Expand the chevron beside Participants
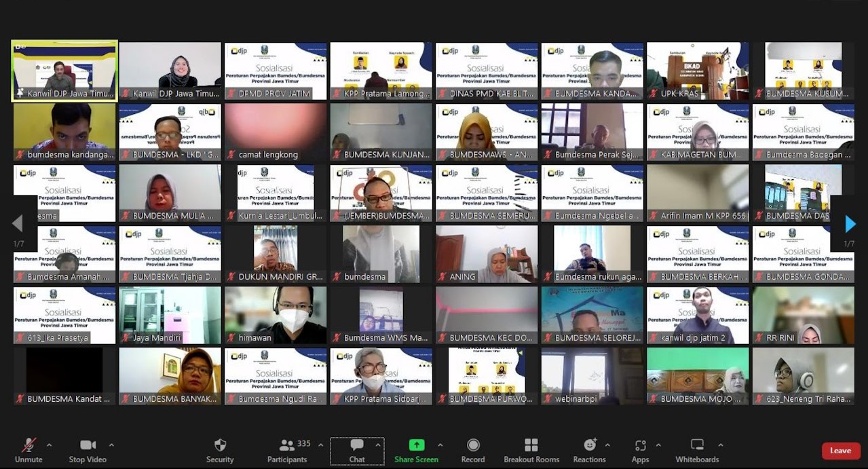 point(320,445)
